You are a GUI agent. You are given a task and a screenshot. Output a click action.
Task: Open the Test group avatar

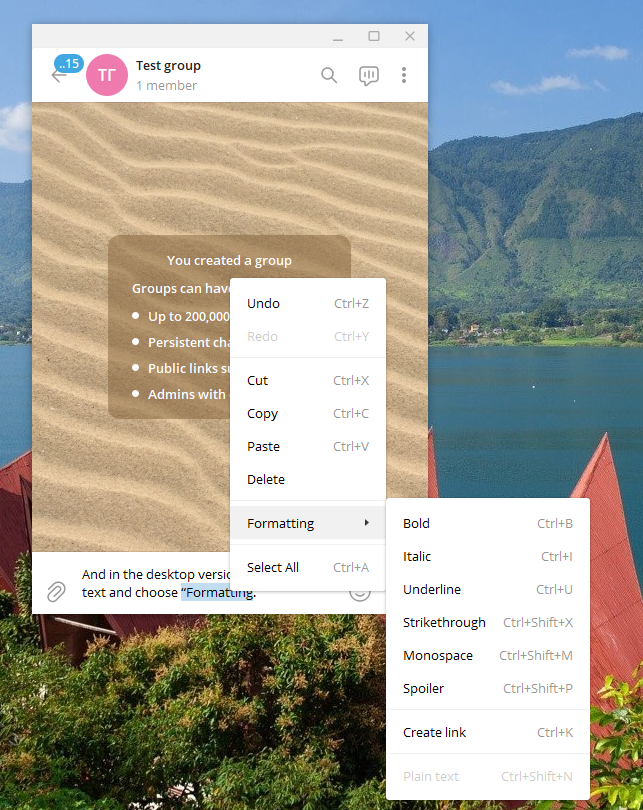click(x=107, y=75)
